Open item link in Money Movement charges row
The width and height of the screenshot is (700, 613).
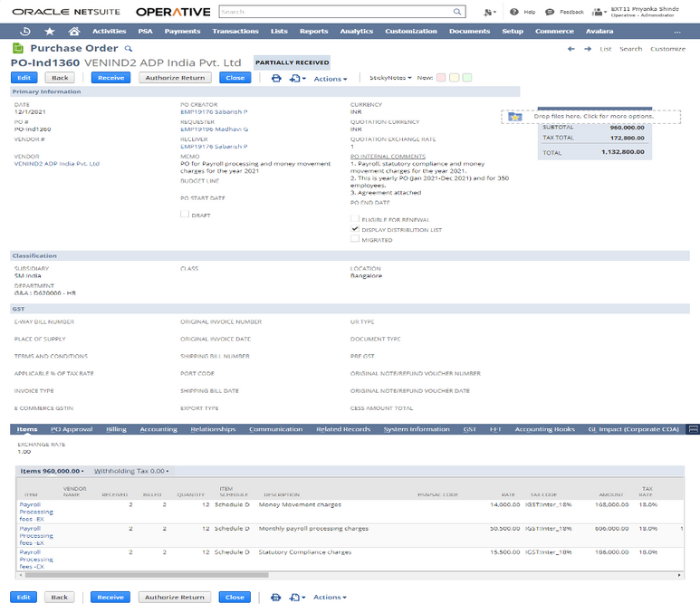pyautogui.click(x=35, y=512)
